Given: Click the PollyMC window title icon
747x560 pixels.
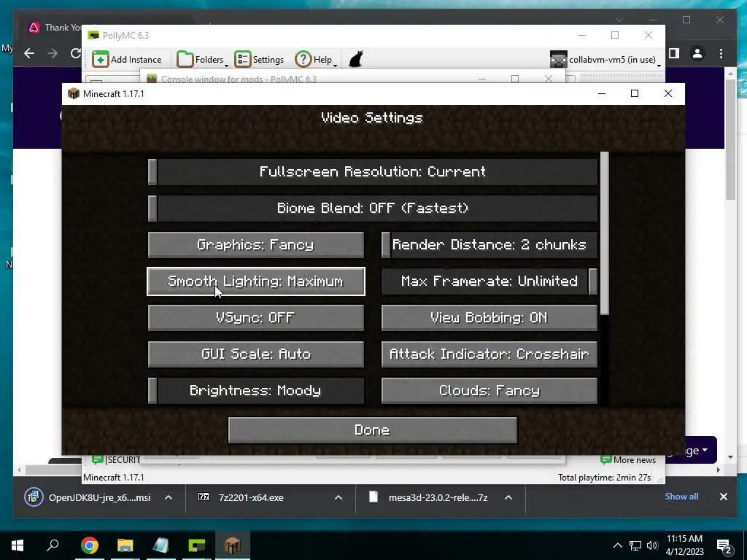Looking at the screenshot, I should coord(94,35).
